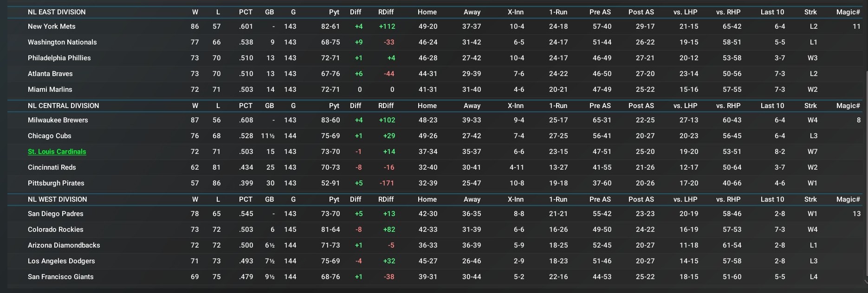The image size is (868, 293).
Task: Open the highlighted St. Louis Cardinals link
Action: pyautogui.click(x=57, y=152)
